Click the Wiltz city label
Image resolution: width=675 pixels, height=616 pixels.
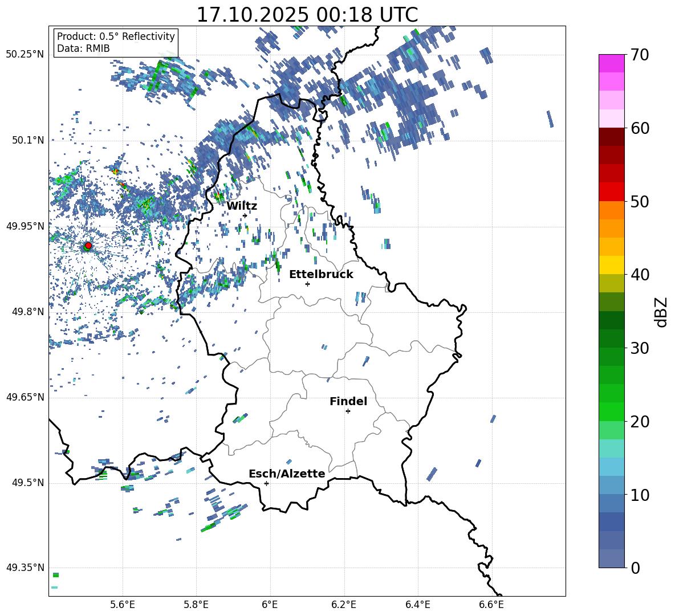pos(242,206)
